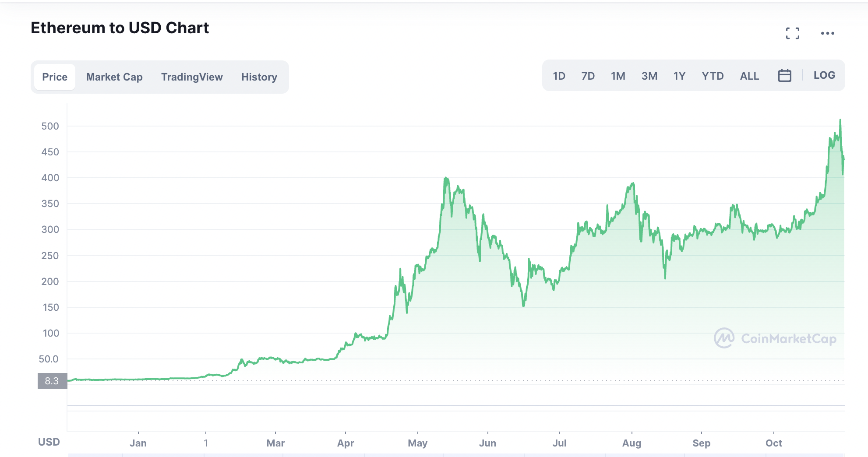The width and height of the screenshot is (868, 457).
Task: Toggle the LOG scale option
Action: tap(824, 75)
